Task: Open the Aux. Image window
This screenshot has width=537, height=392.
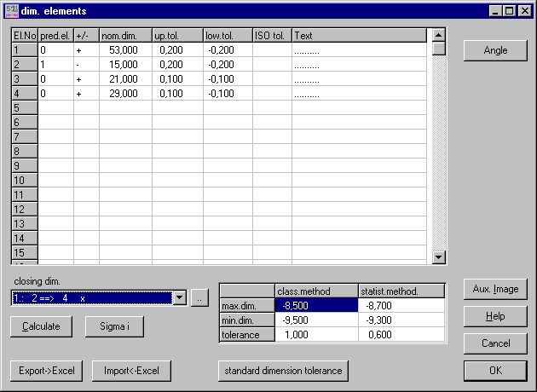Action: (495, 289)
